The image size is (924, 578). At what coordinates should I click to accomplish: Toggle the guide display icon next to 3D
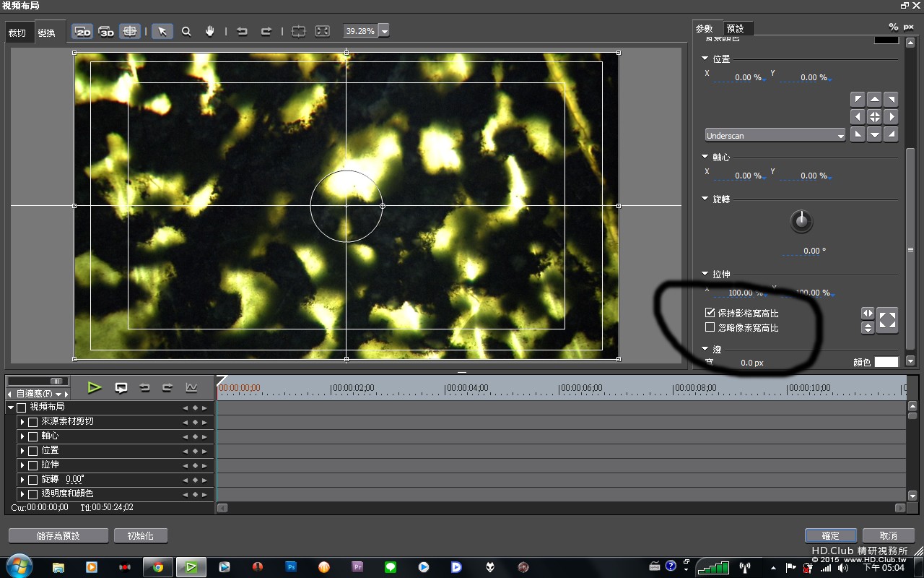130,31
